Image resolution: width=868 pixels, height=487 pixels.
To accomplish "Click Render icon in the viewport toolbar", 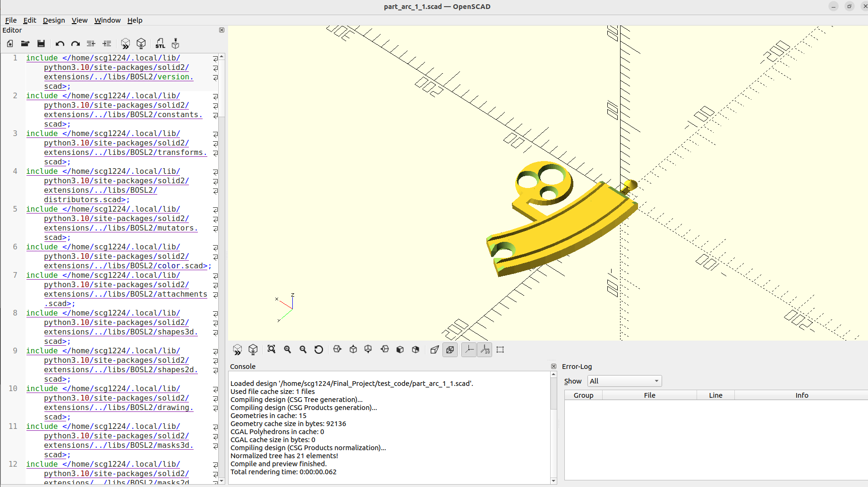I will (253, 350).
